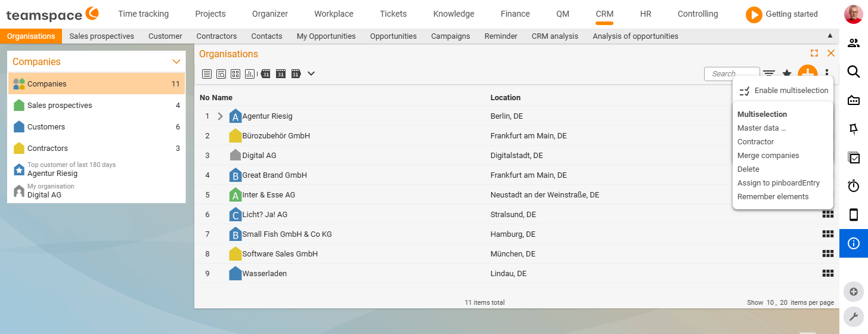Show 10 items per page

point(770,302)
